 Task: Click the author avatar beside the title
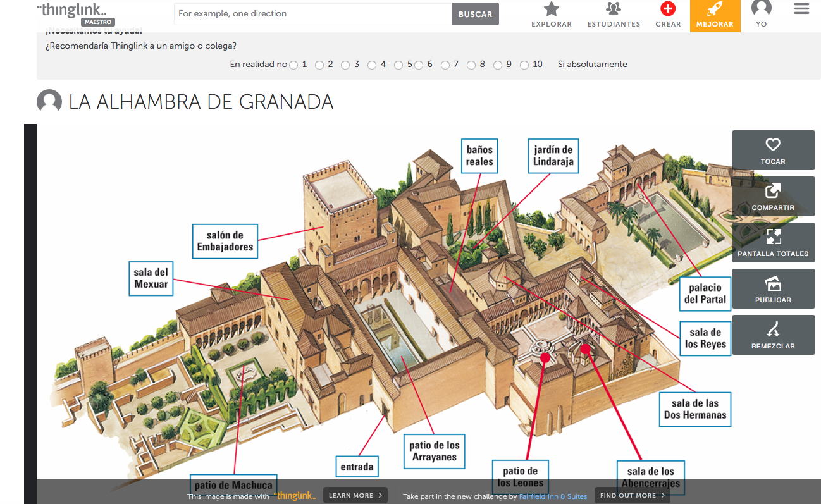click(x=49, y=102)
